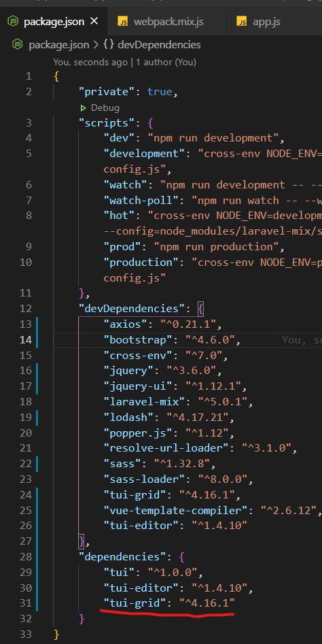This screenshot has width=322, height=644.
Task: Click the "^4.16.1" value on line 31
Action: [x=207, y=603]
